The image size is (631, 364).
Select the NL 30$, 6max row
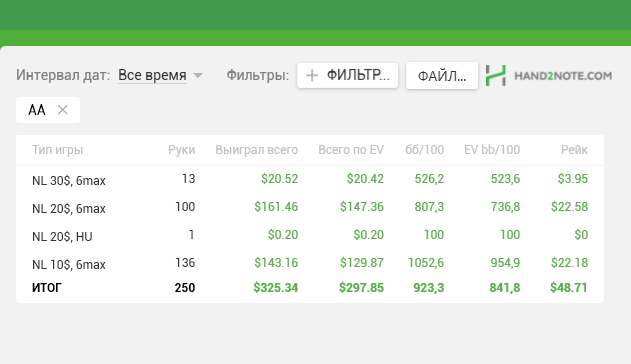pyautogui.click(x=310, y=179)
